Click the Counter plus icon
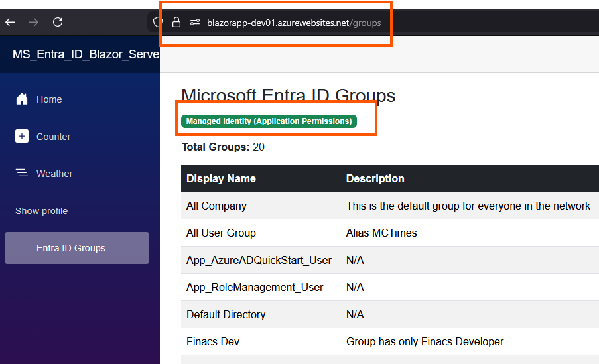599x364 pixels. [x=22, y=137]
